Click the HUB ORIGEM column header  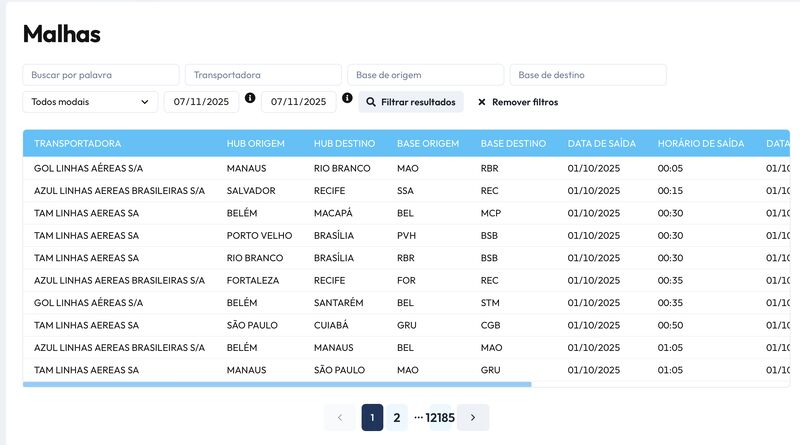tap(256, 143)
